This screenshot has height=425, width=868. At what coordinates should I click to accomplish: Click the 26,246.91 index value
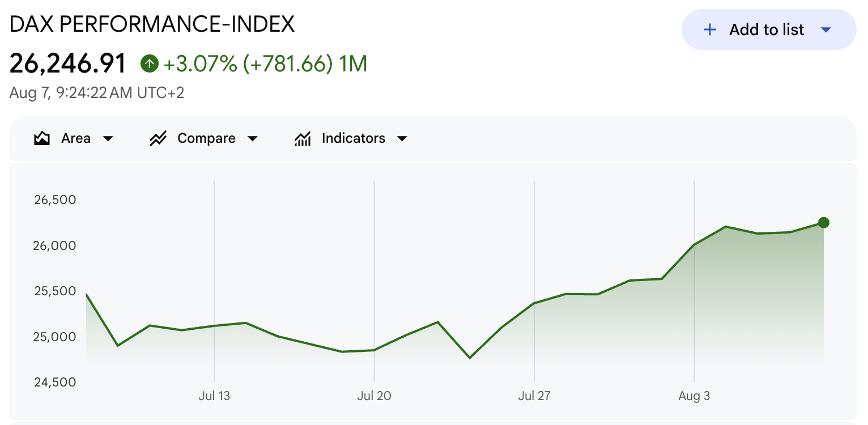[x=68, y=63]
